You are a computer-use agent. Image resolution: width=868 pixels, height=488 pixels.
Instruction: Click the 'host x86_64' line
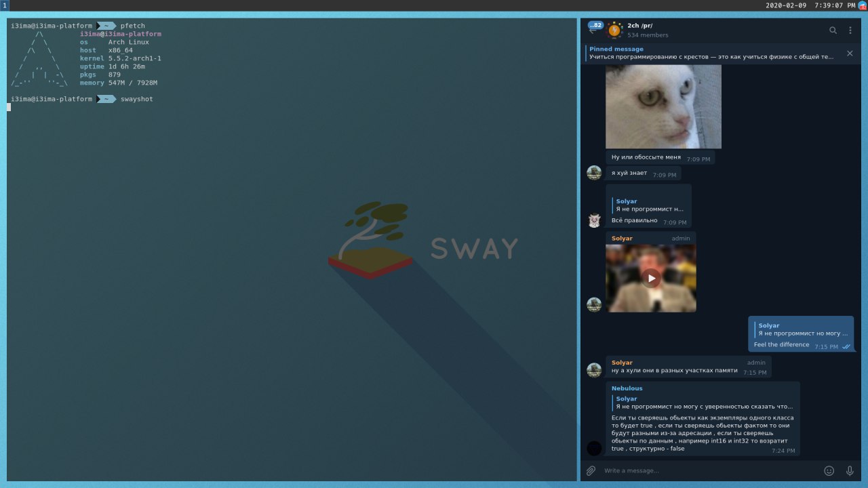point(106,50)
